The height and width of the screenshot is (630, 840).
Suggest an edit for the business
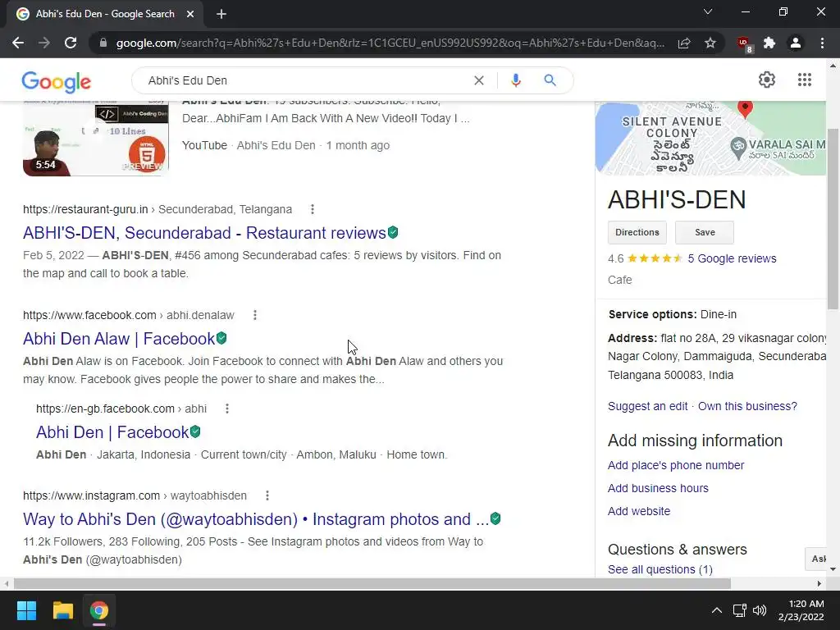(648, 406)
